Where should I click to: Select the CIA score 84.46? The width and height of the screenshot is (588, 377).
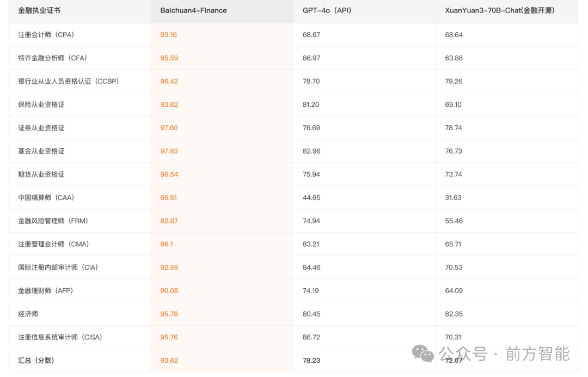point(311,267)
